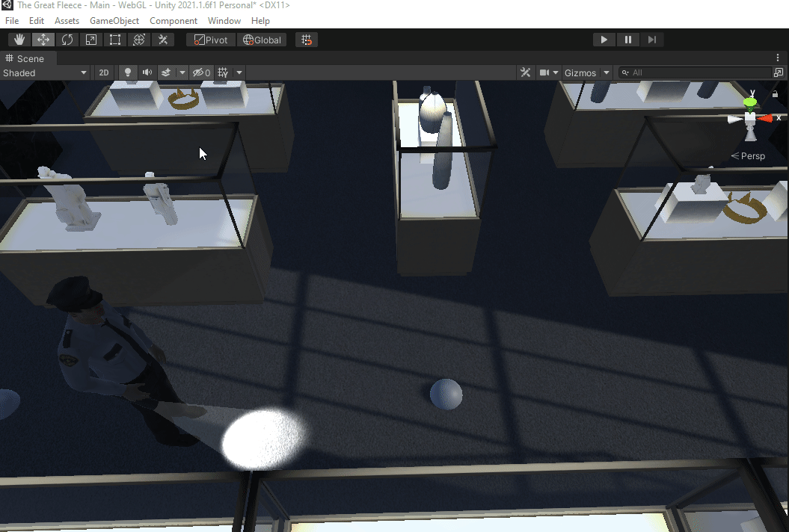Expand the grid visibility dropdown arrow

click(x=238, y=72)
